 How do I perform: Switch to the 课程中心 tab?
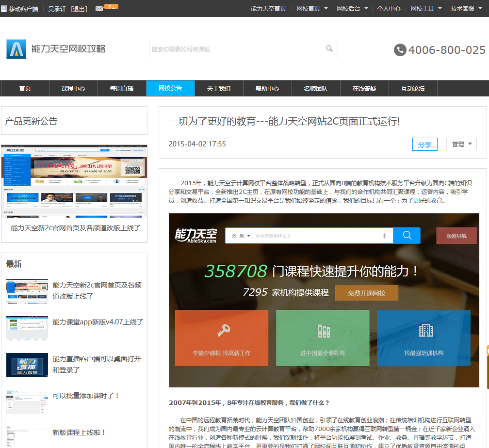click(x=73, y=88)
